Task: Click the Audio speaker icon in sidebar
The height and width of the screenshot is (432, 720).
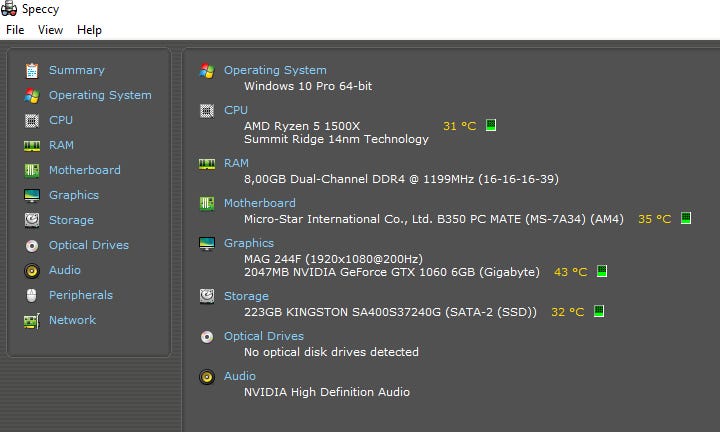Action: coord(32,271)
